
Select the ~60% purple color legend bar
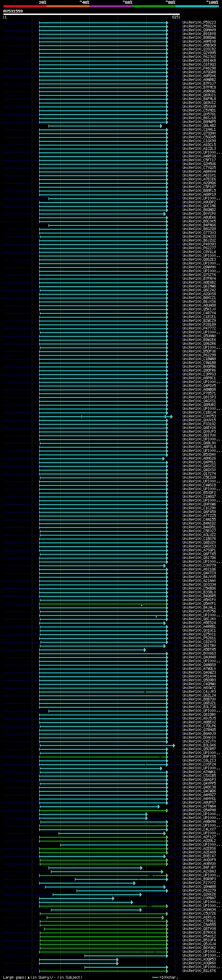111,6
